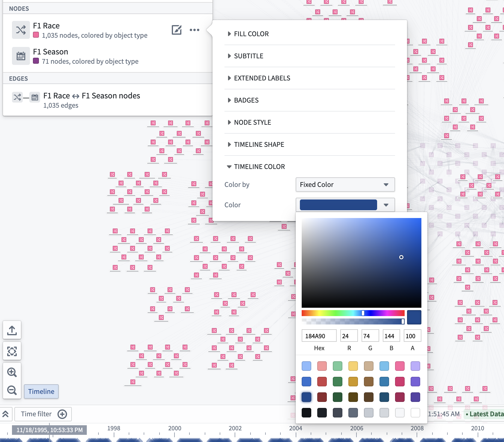Image resolution: width=504 pixels, height=442 pixels.
Task: Pick the dark purple preset swatch
Action: pyautogui.click(x=415, y=397)
